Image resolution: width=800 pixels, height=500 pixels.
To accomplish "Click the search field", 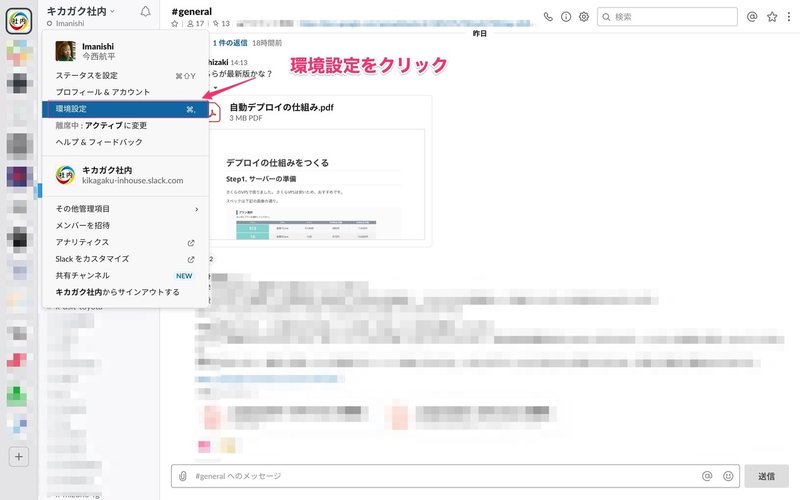I will [667, 17].
